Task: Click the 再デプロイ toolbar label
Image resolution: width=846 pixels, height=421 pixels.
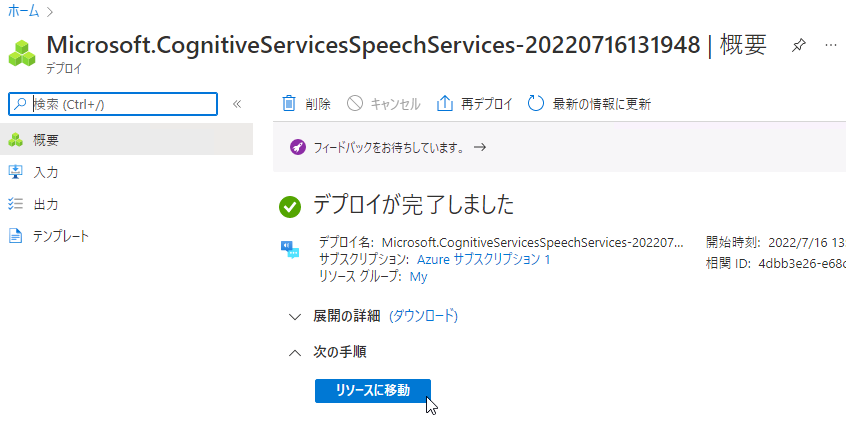Action: click(x=486, y=104)
